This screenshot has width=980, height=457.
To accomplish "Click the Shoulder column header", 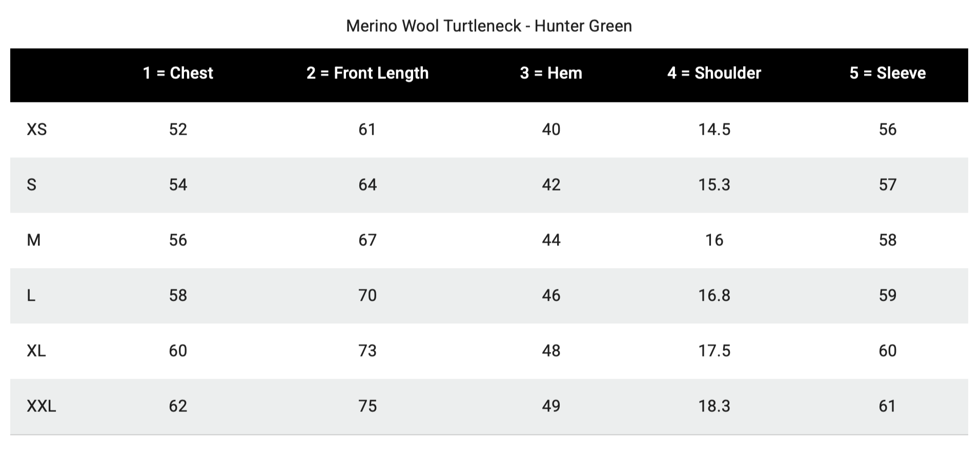I will point(714,73).
